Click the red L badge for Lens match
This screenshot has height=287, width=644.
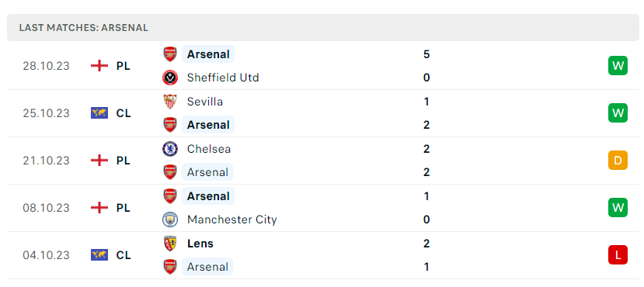point(618,254)
